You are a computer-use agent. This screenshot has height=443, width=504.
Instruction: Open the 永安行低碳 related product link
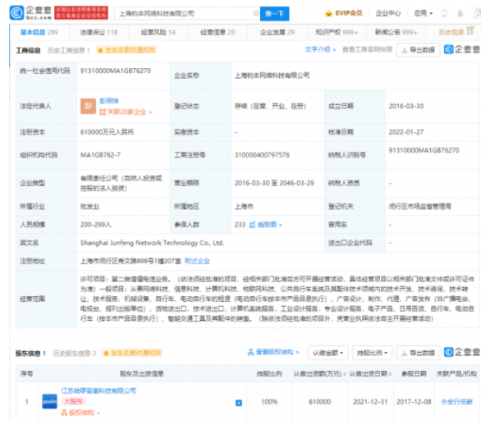click(x=456, y=402)
